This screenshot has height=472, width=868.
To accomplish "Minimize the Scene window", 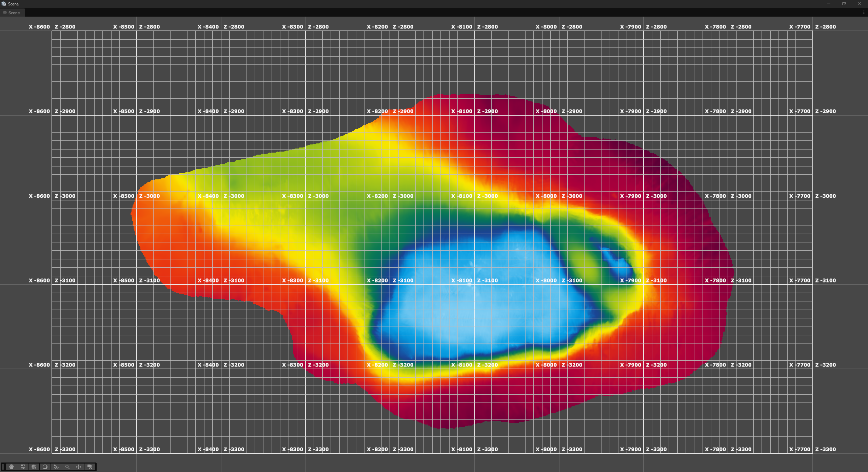I will tap(828, 3).
